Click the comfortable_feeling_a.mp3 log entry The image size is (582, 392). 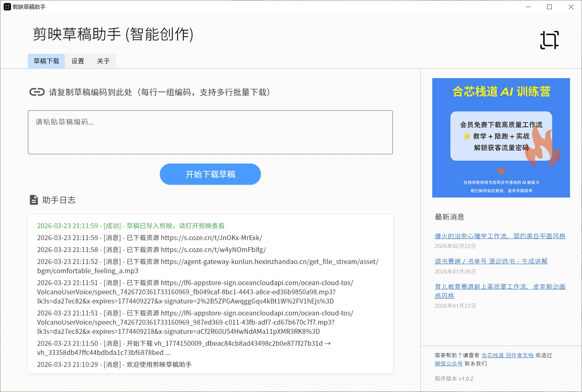[x=208, y=266]
